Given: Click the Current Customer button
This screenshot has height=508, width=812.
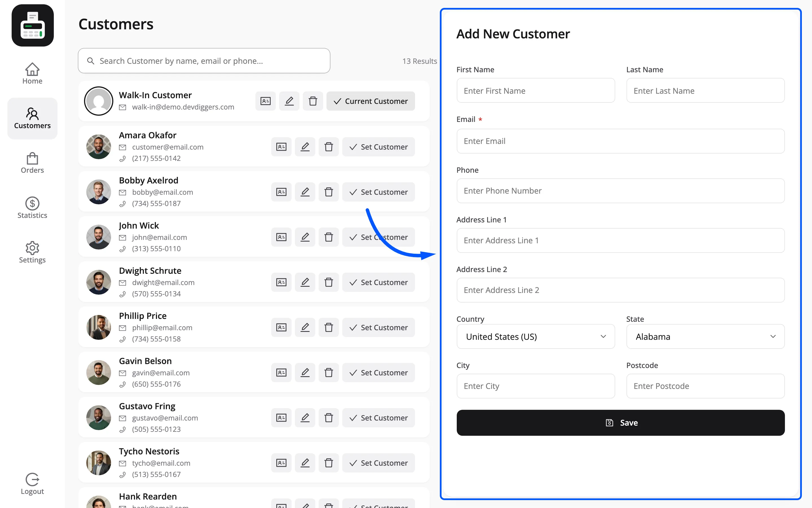Looking at the screenshot, I should coord(370,101).
